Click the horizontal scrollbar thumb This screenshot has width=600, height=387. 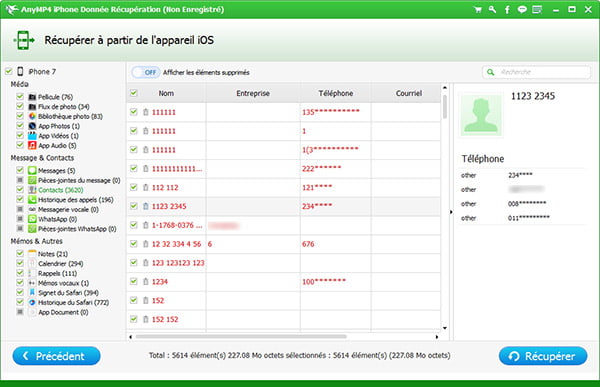point(241,337)
